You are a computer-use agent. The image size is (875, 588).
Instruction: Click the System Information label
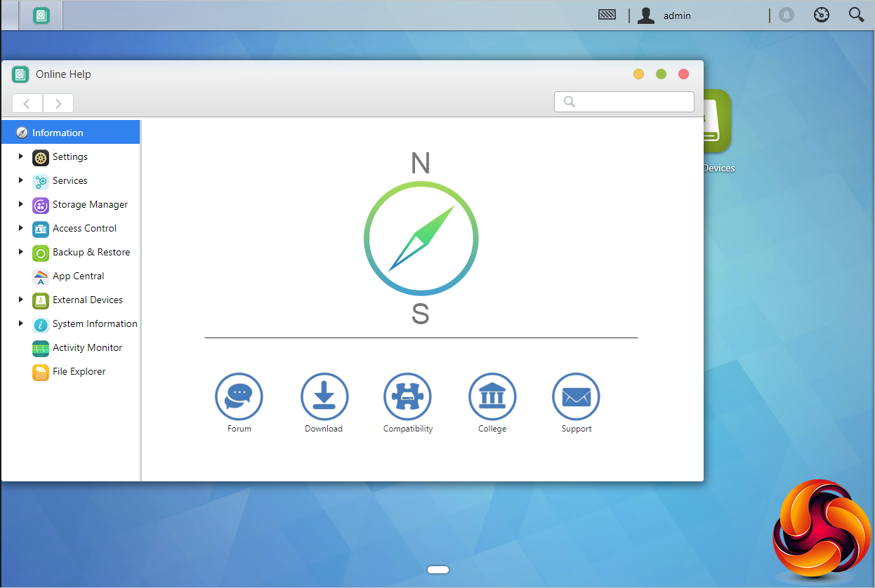[x=95, y=324]
